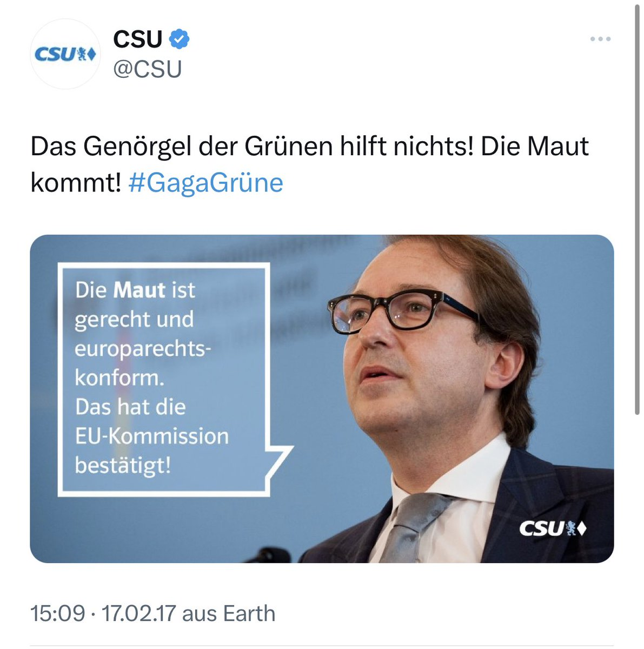644x649 pixels.
Task: Click the "Earth" source label
Action: (x=249, y=614)
